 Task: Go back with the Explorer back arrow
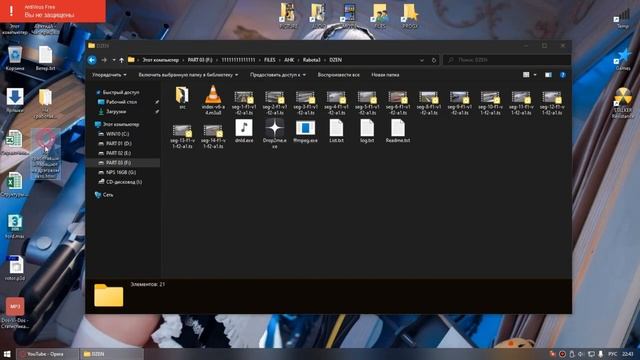point(92,60)
